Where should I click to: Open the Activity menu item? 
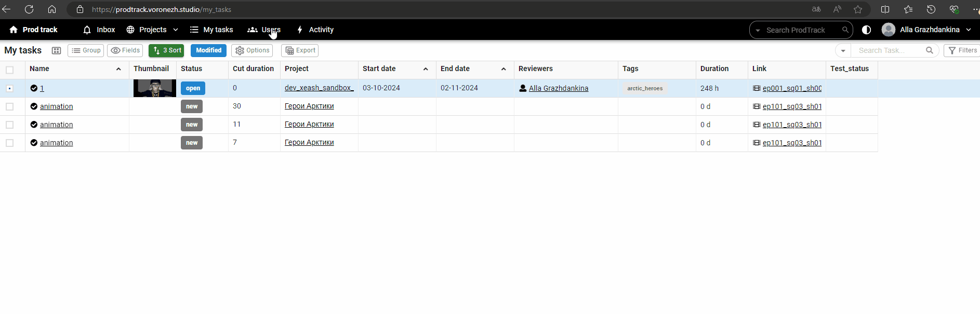click(315, 30)
